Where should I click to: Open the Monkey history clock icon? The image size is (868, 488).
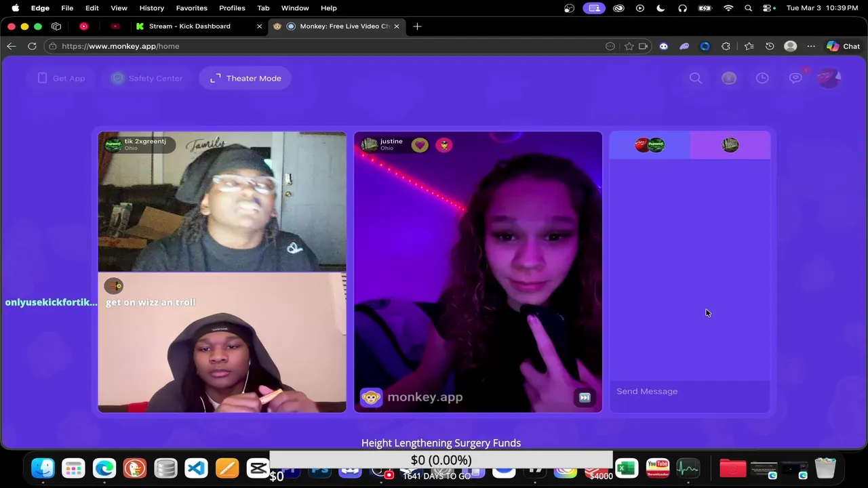[x=762, y=78]
